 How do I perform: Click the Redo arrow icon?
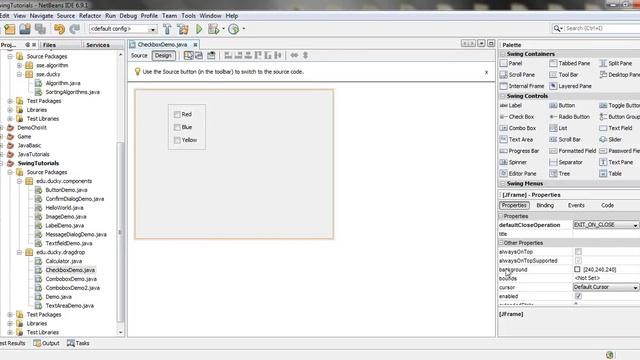74,29
